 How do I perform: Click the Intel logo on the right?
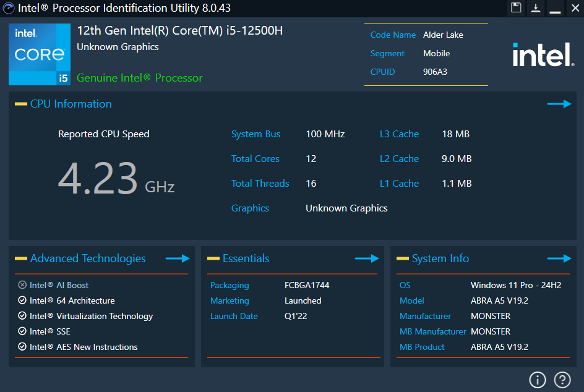coord(543,54)
